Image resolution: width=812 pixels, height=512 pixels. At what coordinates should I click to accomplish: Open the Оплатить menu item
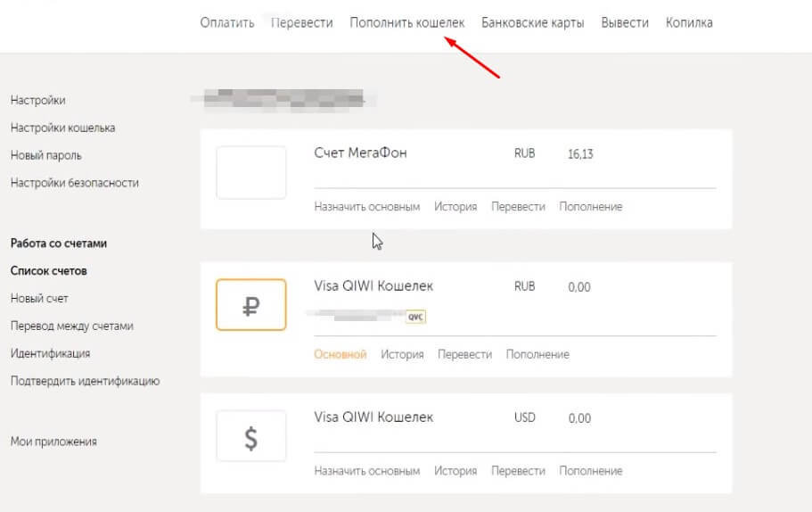click(227, 23)
